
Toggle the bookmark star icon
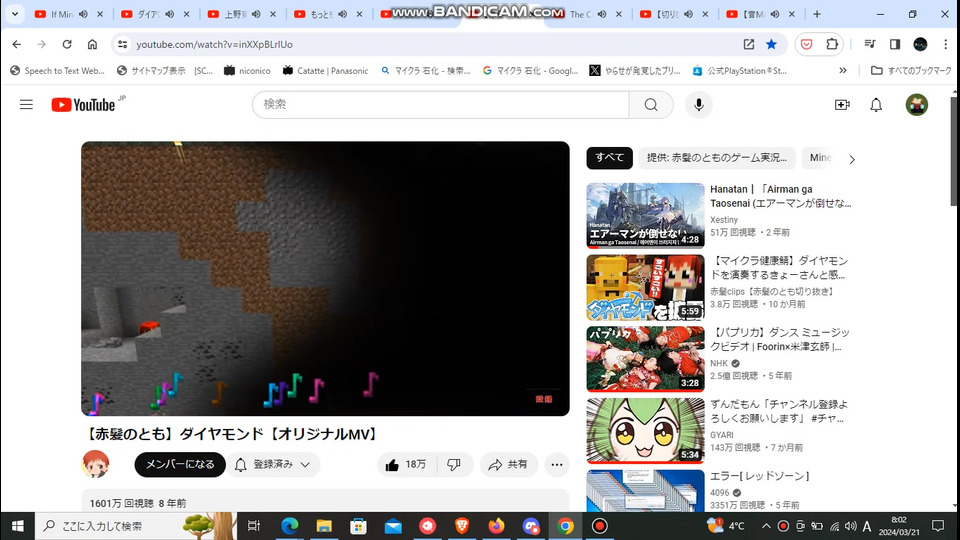tap(771, 44)
